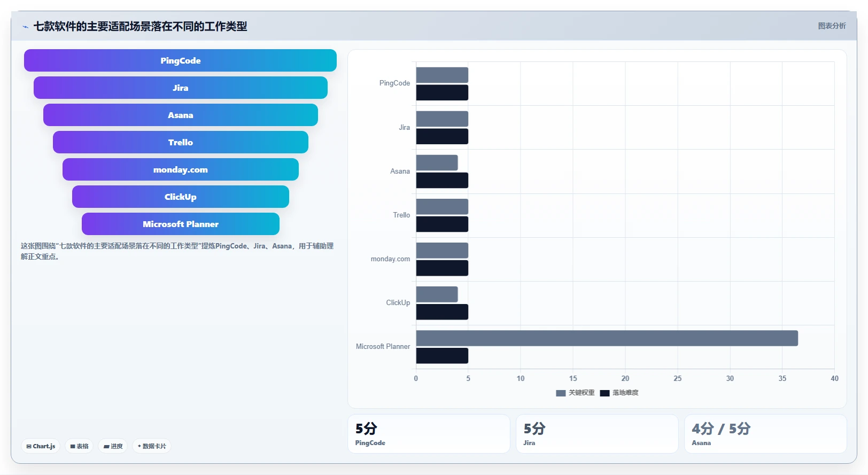
Task: Open the 4分 / 5分 Asana stat card
Action: (x=765, y=434)
